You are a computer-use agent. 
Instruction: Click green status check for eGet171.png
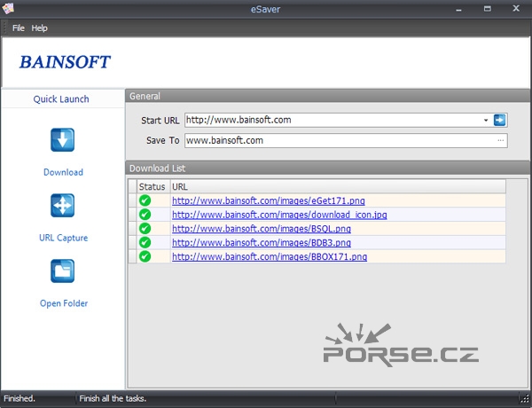pyautogui.click(x=145, y=200)
